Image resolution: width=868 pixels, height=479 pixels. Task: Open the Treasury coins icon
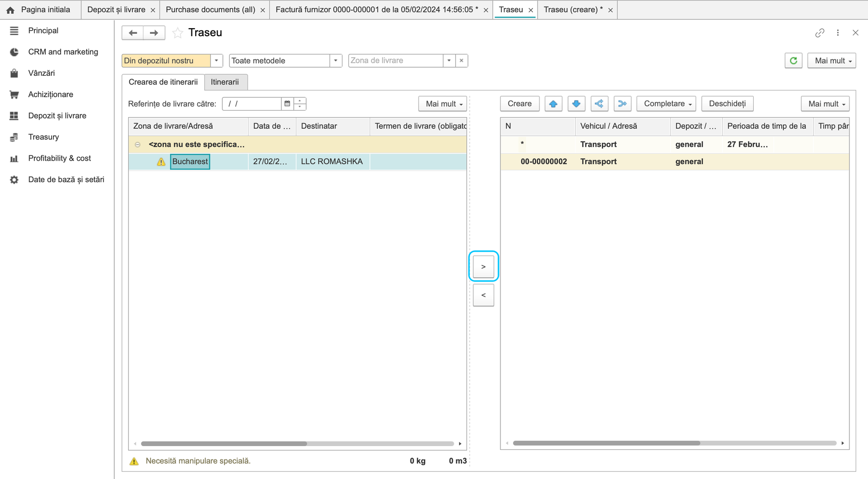tap(14, 137)
